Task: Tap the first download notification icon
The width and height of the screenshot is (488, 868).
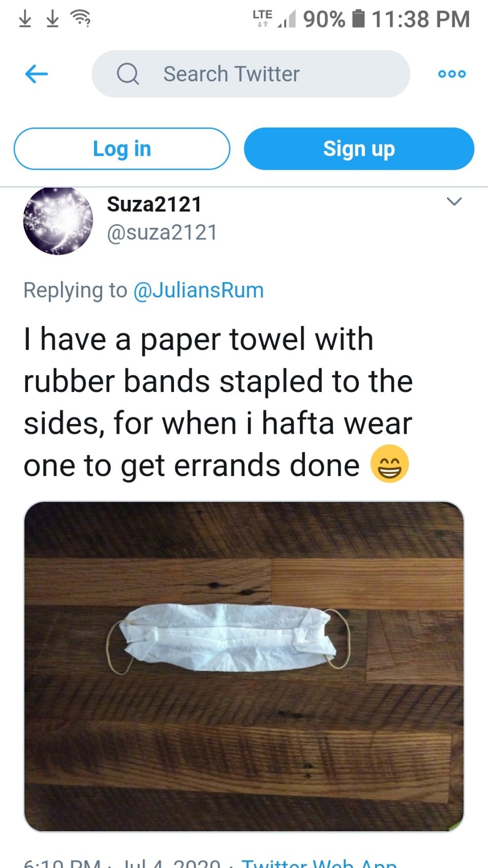Action: pos(24,19)
